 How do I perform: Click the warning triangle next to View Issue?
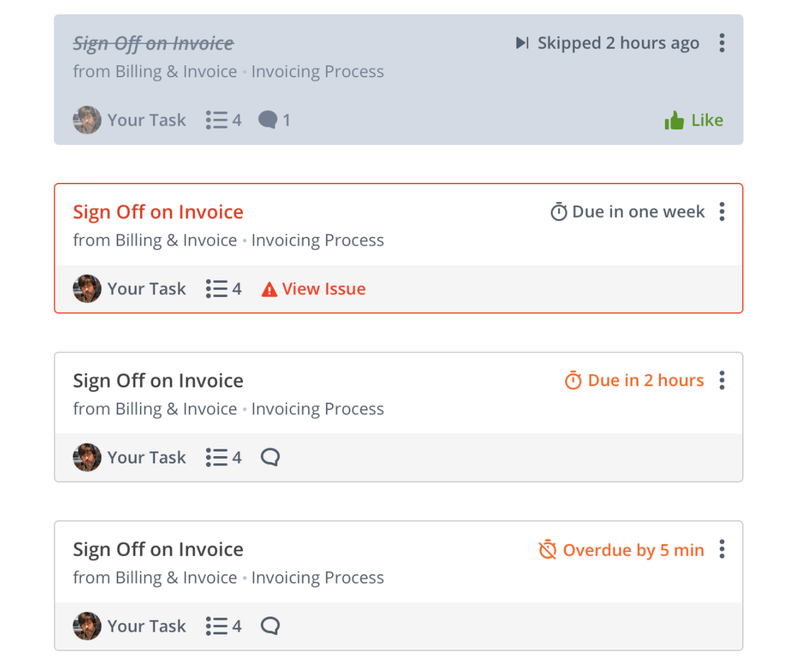269,288
